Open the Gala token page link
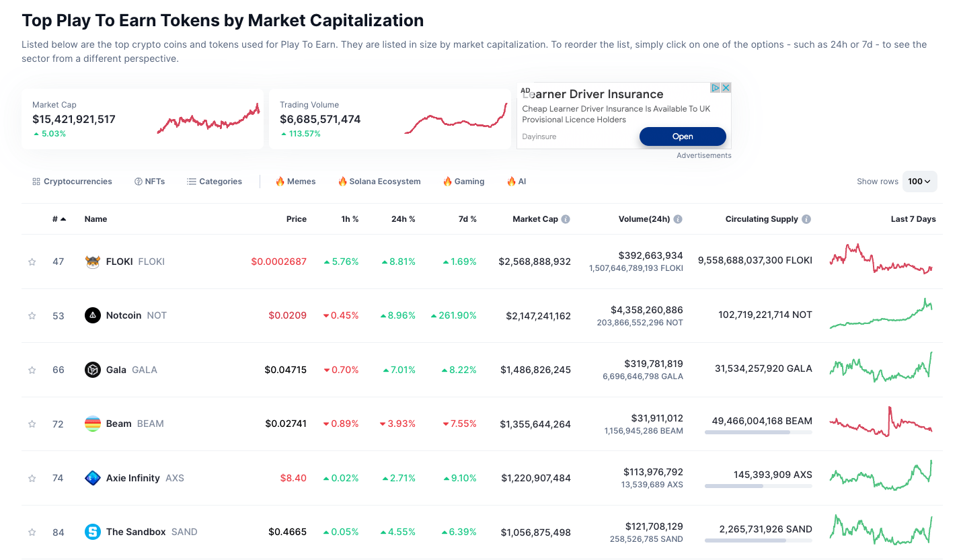The height and width of the screenshot is (560, 961). (116, 369)
